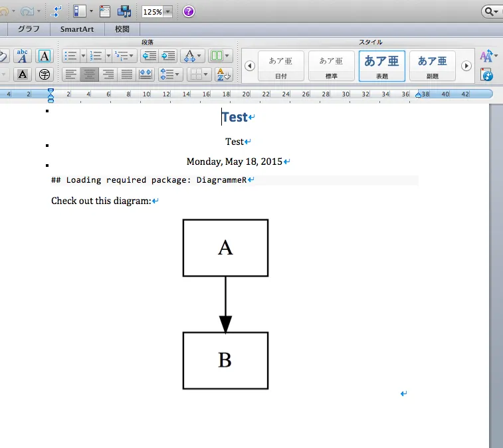
Task: Toggle the justify text button
Action: (127, 74)
